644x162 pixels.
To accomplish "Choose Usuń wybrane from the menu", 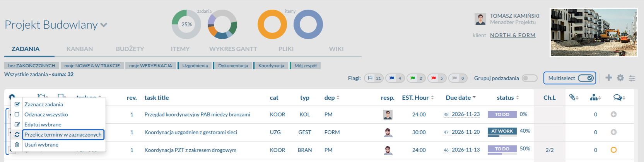I will point(41,145).
